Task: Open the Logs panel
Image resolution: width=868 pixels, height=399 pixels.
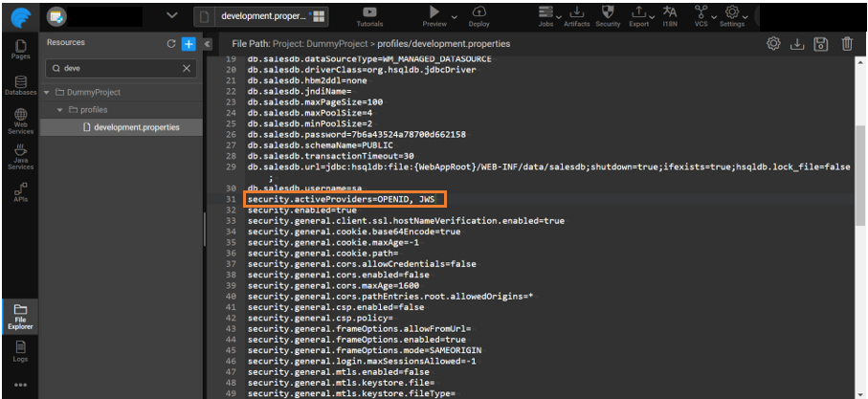Action: (x=20, y=352)
